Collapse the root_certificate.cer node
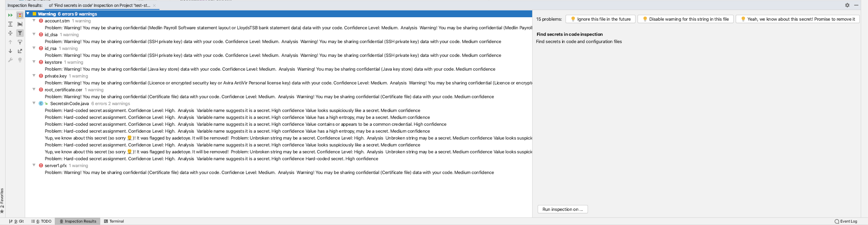The height and width of the screenshot is (225, 868). [34, 90]
